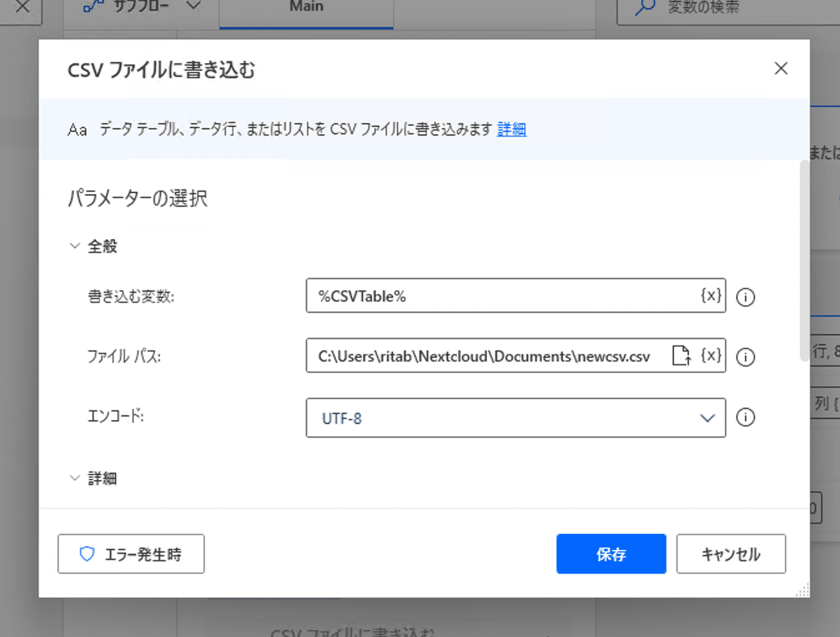Open the エンコード UTF-8 dropdown
This screenshot has width=840, height=637.
coord(515,418)
